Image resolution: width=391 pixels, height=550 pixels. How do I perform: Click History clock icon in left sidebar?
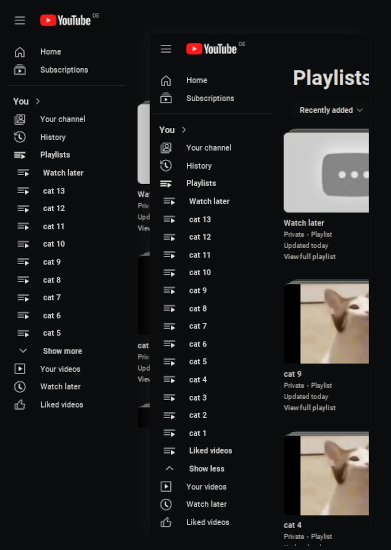pyautogui.click(x=20, y=137)
